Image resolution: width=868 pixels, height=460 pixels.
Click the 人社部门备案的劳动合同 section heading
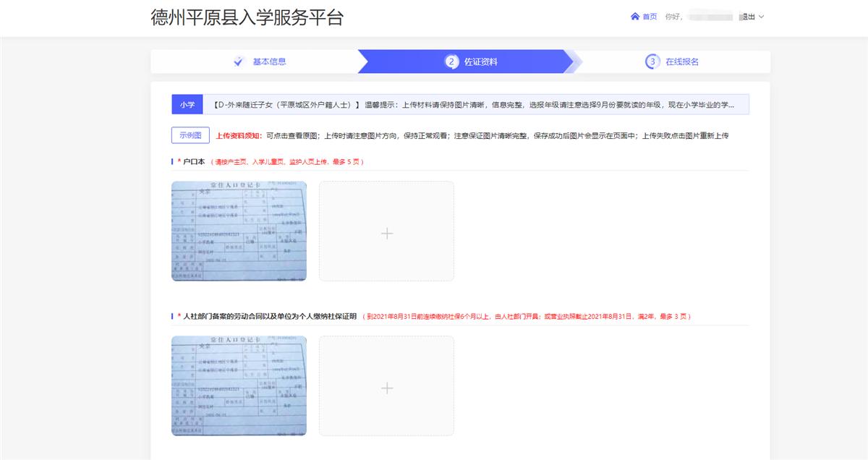coord(270,316)
